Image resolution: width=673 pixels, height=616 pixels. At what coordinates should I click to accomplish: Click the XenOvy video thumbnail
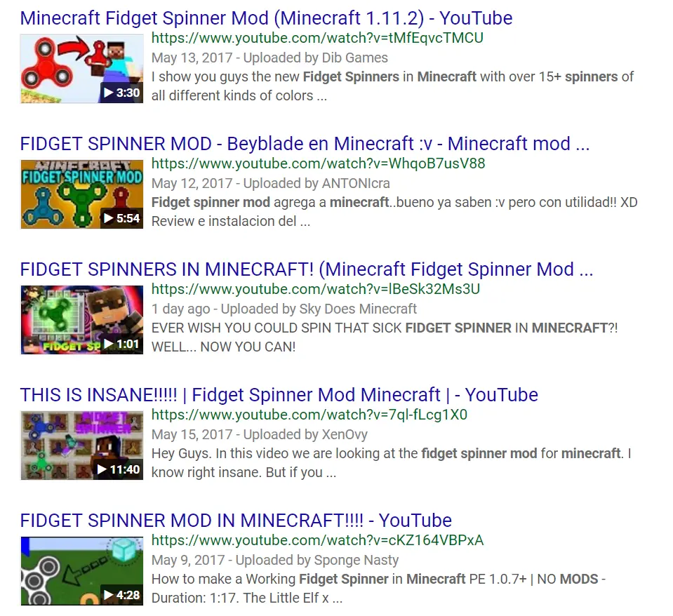click(x=82, y=446)
